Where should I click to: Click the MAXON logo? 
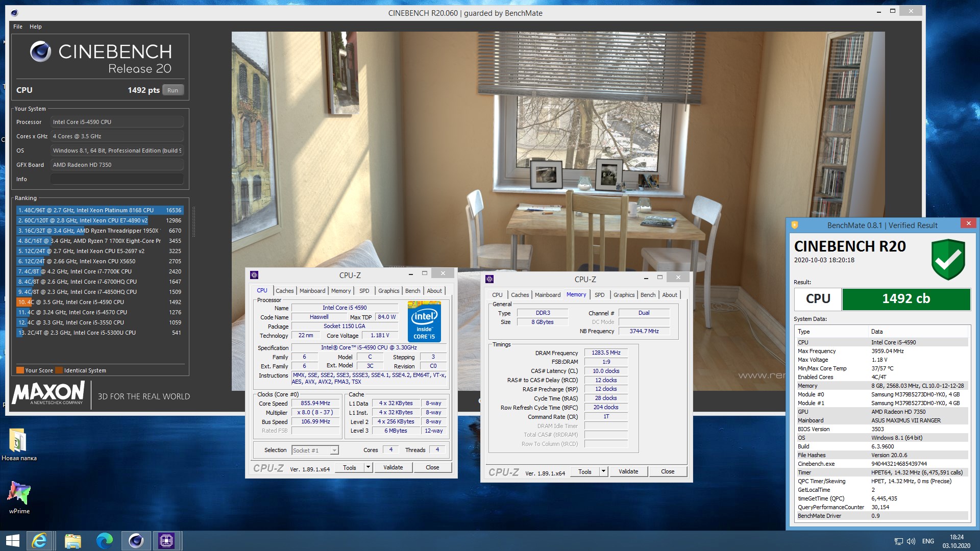pos(48,393)
